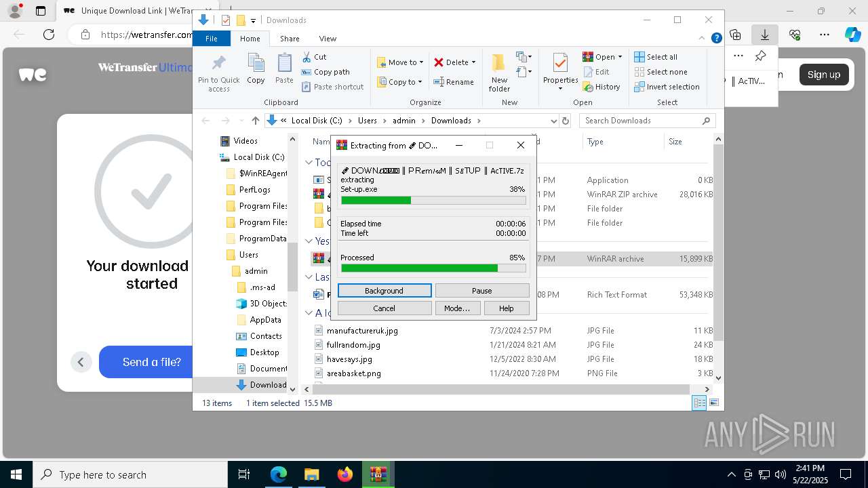Click the Size column header
The image size is (868, 488).
click(688, 142)
